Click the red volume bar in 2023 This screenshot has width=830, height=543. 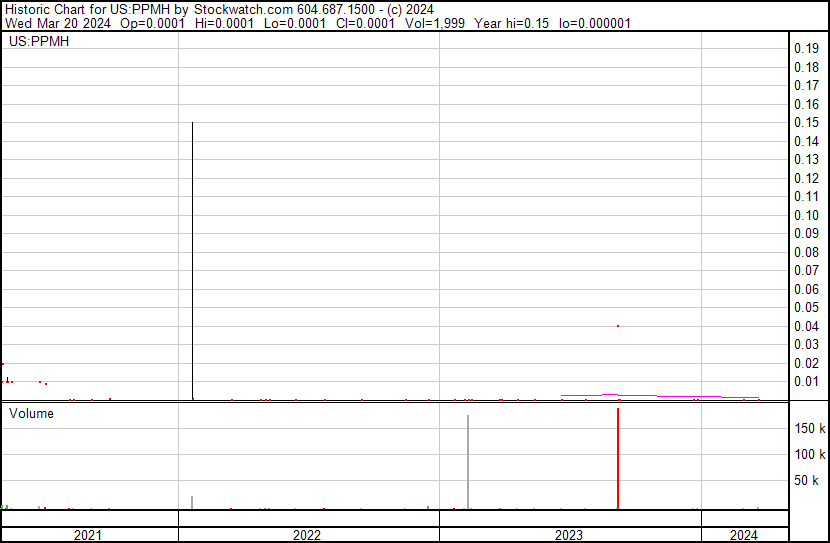pos(618,458)
